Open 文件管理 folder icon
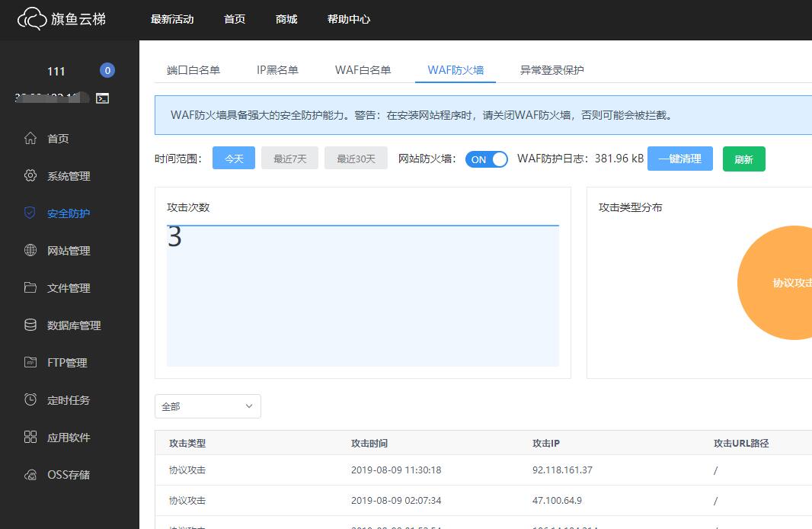Image resolution: width=812 pixels, height=529 pixels. click(30, 288)
